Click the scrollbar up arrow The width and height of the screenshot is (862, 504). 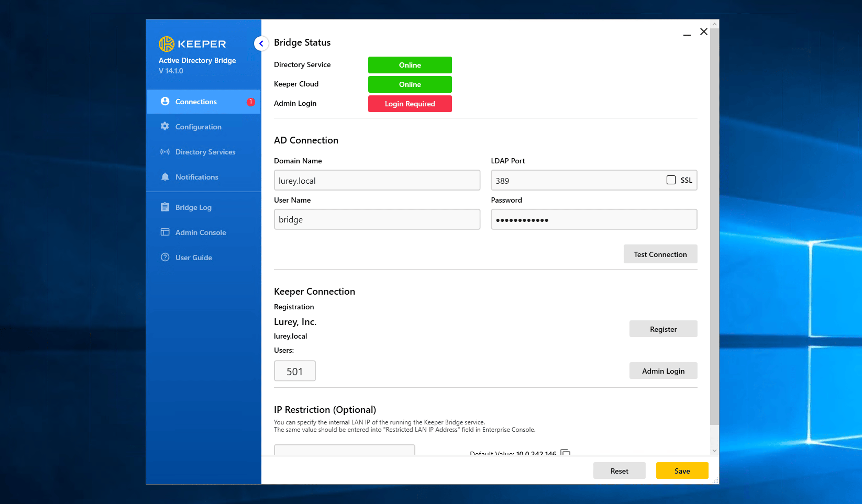(714, 24)
